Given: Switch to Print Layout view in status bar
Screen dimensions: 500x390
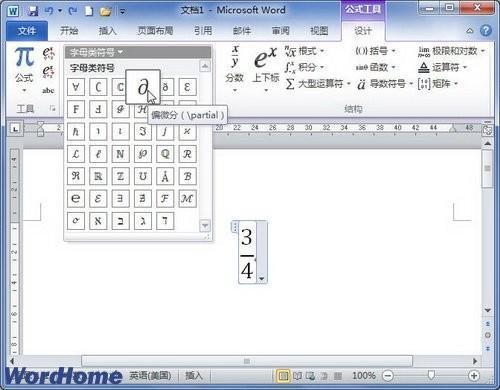Looking at the screenshot, I should pos(283,376).
